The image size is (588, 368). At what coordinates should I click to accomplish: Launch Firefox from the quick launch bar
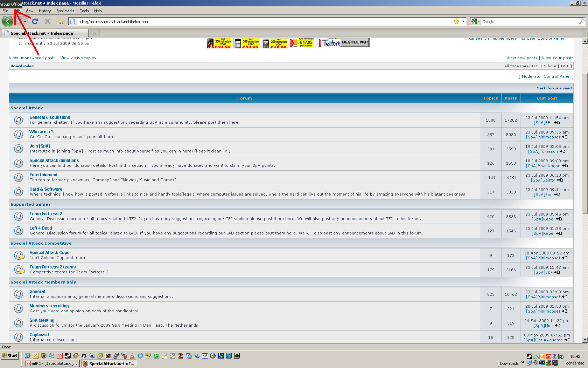[44, 356]
